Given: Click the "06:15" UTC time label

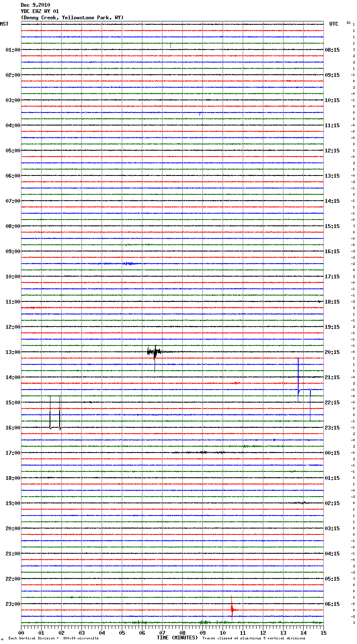Looking at the screenshot, I should pyautogui.click(x=332, y=604).
